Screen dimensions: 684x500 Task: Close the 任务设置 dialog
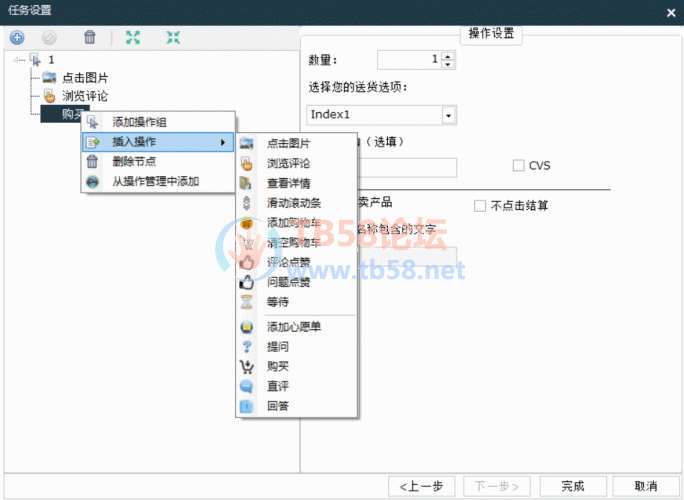(671, 13)
